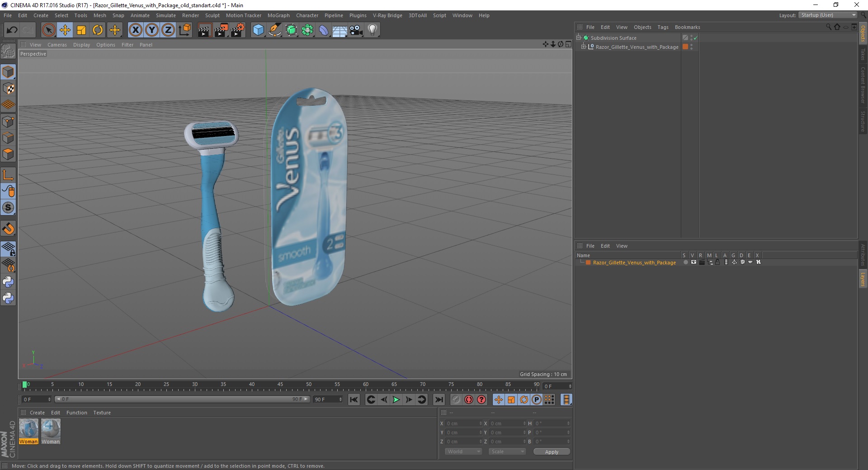Screen dimensions: 868x470
Task: Click Record Active Objects button
Action: [456, 399]
